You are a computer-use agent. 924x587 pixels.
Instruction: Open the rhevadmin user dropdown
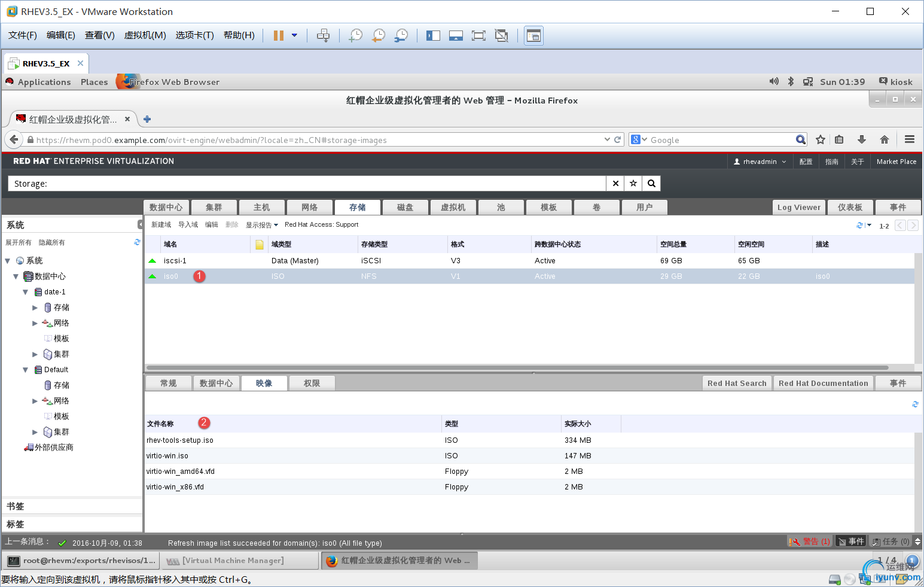pos(760,162)
